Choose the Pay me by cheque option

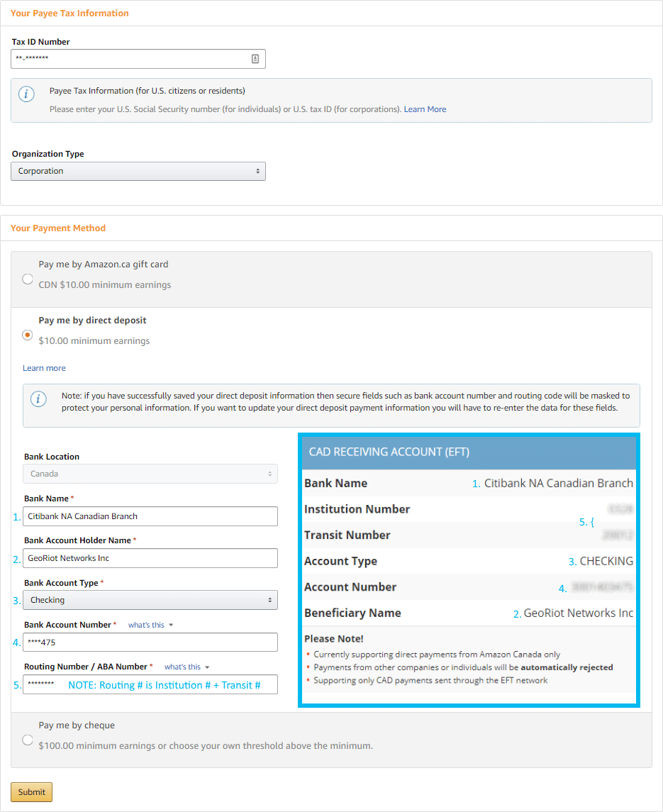(27, 739)
